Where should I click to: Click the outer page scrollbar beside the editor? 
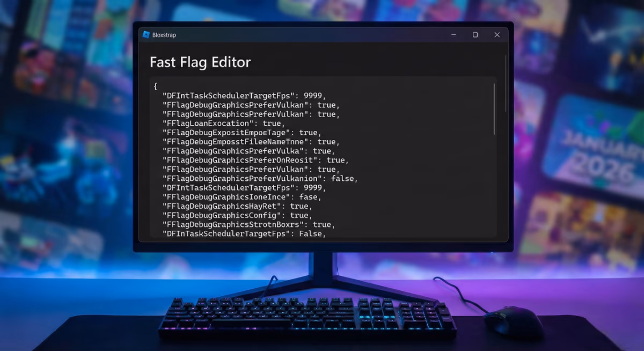click(x=506, y=84)
